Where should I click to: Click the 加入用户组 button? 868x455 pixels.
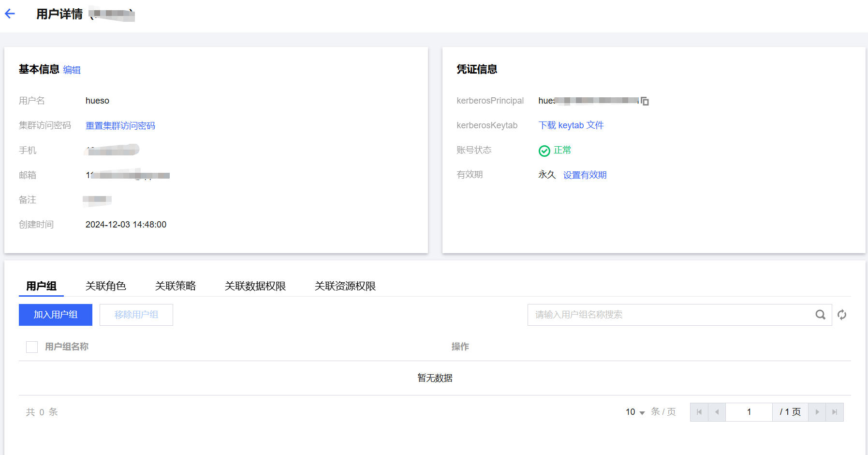coord(56,315)
